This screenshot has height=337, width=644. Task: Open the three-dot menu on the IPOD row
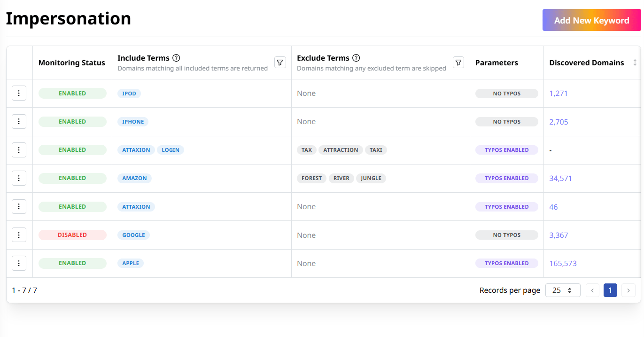pos(19,93)
